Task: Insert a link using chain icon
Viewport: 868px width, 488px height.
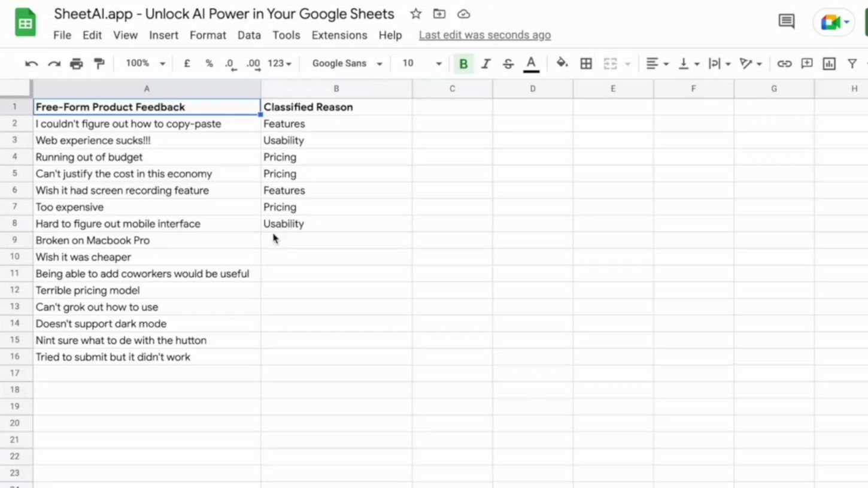Action: 784,63
